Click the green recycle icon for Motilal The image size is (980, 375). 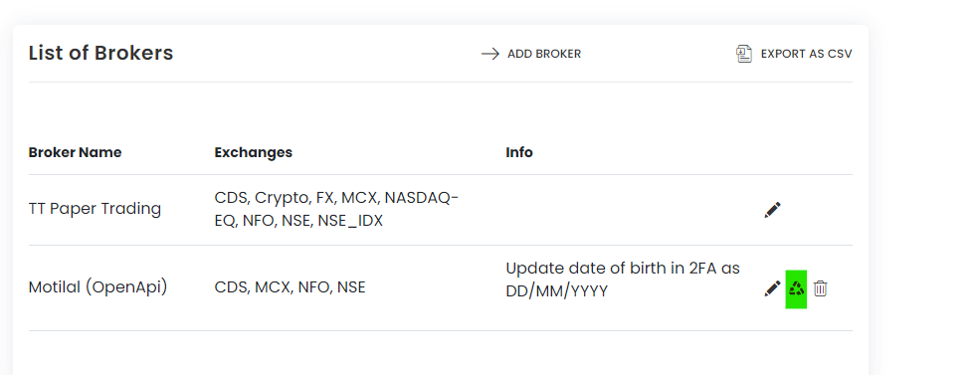pyautogui.click(x=796, y=288)
